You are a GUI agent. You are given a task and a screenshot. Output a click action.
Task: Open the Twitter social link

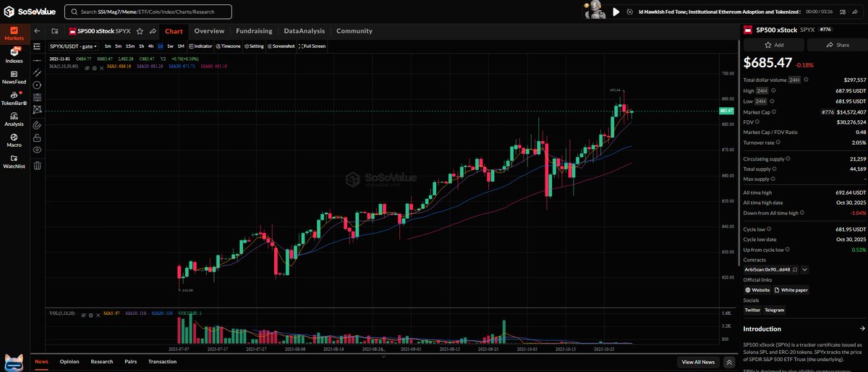pyautogui.click(x=752, y=310)
